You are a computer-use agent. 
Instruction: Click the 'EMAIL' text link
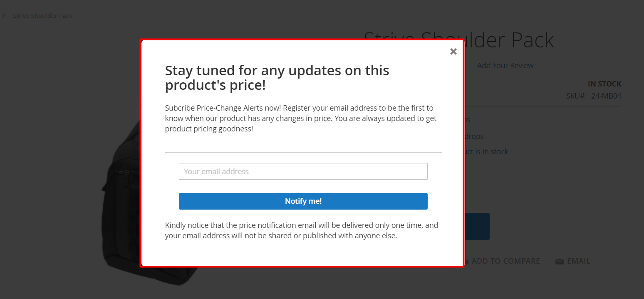(x=578, y=261)
